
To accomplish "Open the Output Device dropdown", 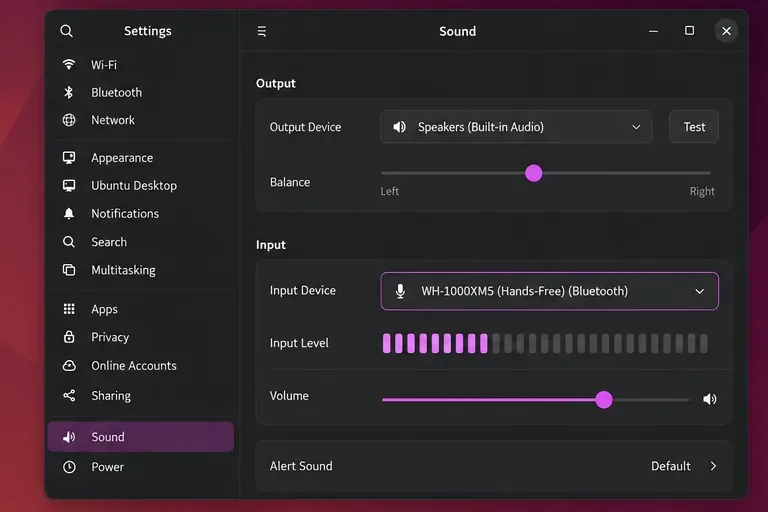I will coord(516,127).
